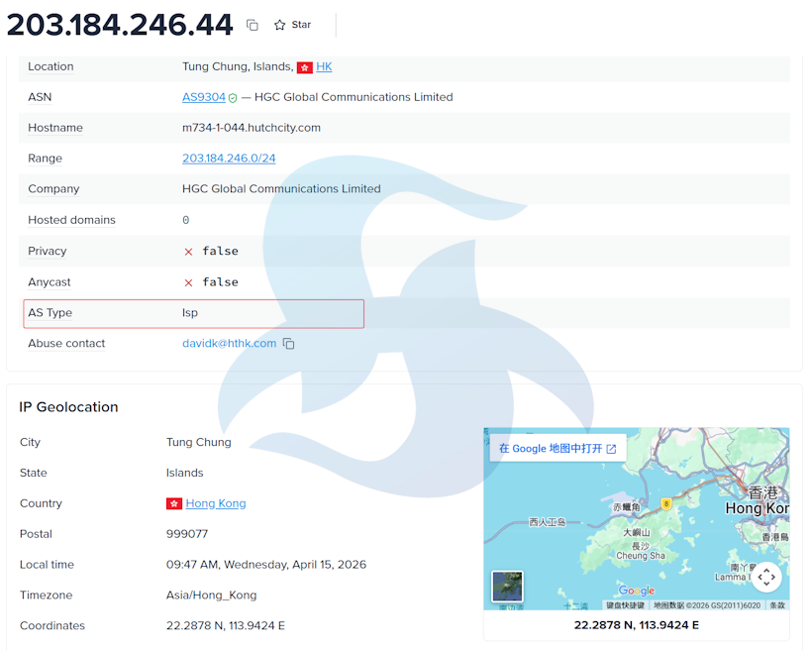Viewport: 812px width, 651px height.
Task: Click the HK country code link
Action: pos(324,66)
